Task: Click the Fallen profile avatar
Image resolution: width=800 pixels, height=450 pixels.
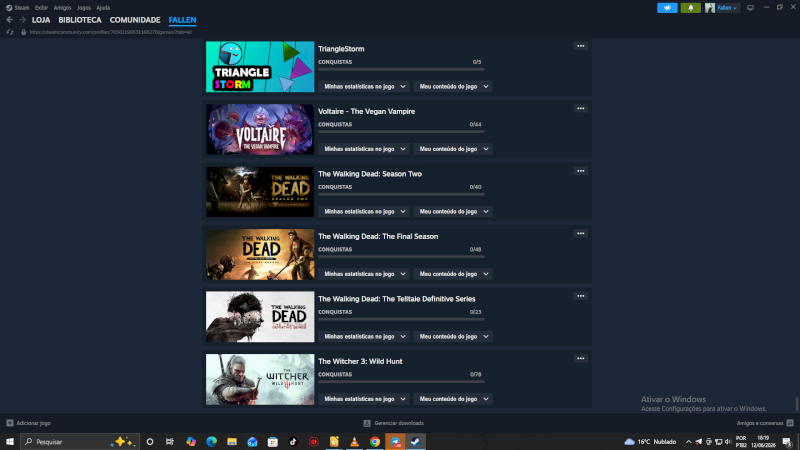Action: tap(710, 8)
